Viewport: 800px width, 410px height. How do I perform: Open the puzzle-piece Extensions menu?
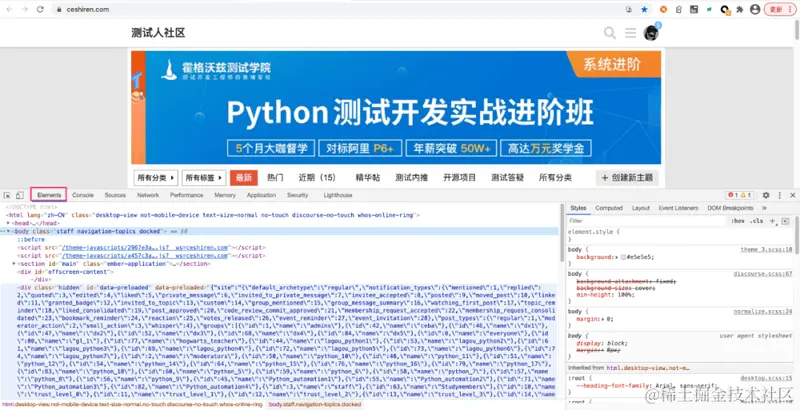pos(740,9)
